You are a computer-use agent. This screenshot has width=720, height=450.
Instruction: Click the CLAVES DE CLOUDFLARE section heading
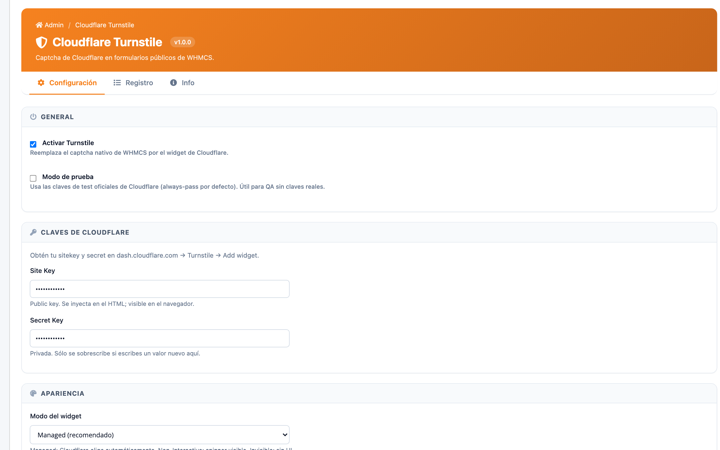click(x=85, y=232)
